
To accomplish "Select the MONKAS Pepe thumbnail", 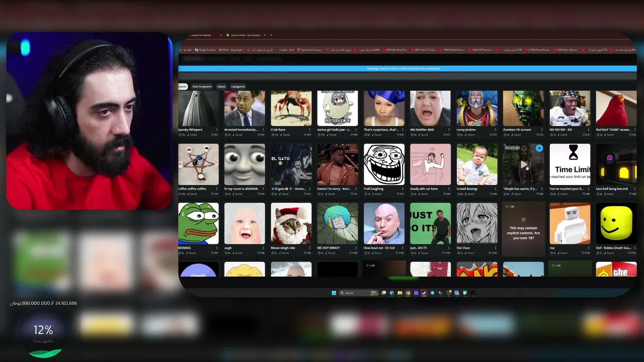I will click(198, 223).
